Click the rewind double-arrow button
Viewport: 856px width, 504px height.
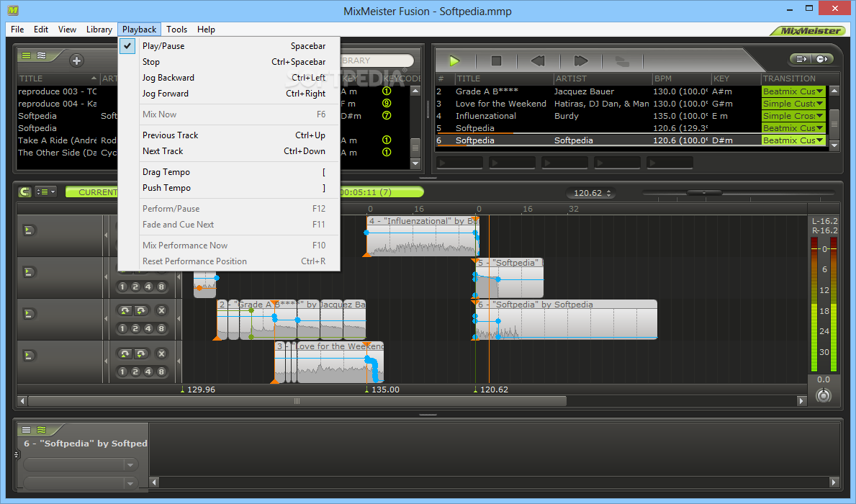[x=539, y=60]
